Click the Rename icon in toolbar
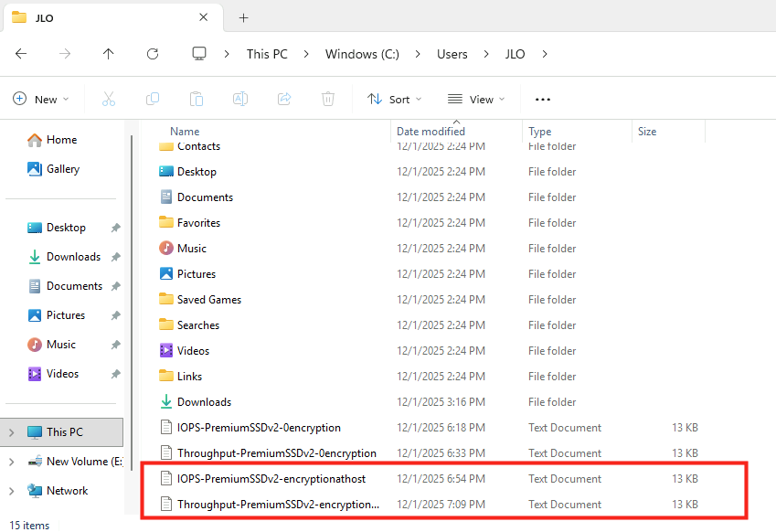The image size is (776, 532). point(240,99)
